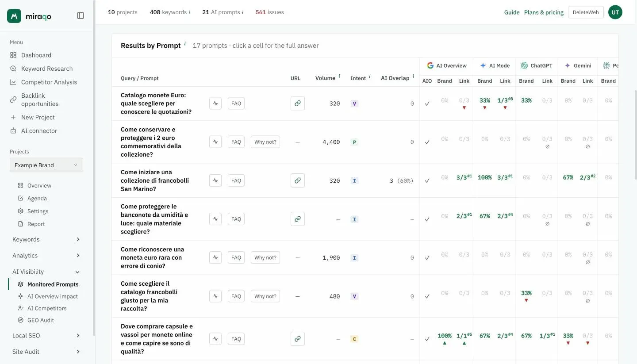Click the DeleteWeb button

[586, 12]
